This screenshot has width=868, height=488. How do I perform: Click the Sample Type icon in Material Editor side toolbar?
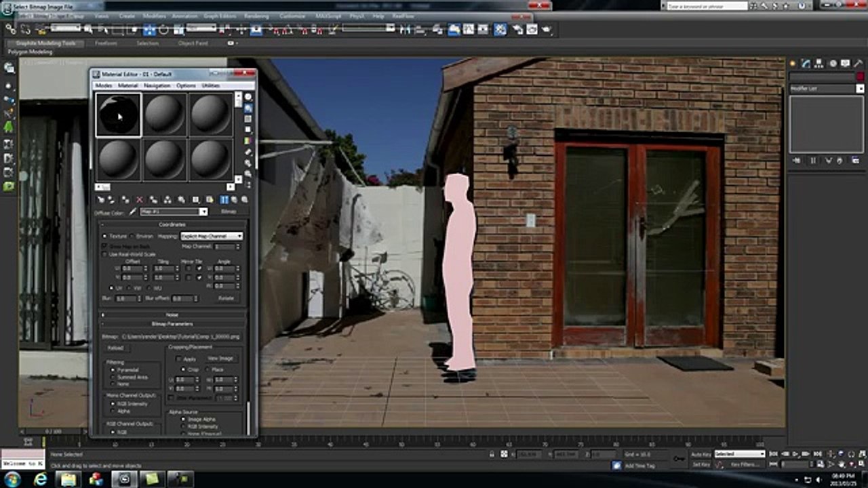248,98
